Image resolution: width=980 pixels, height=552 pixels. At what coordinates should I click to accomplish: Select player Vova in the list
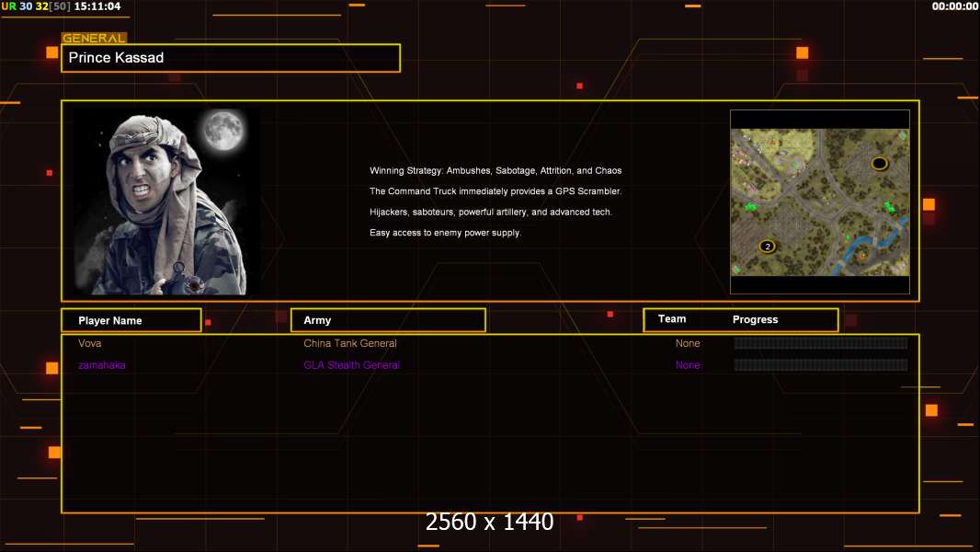(x=90, y=343)
